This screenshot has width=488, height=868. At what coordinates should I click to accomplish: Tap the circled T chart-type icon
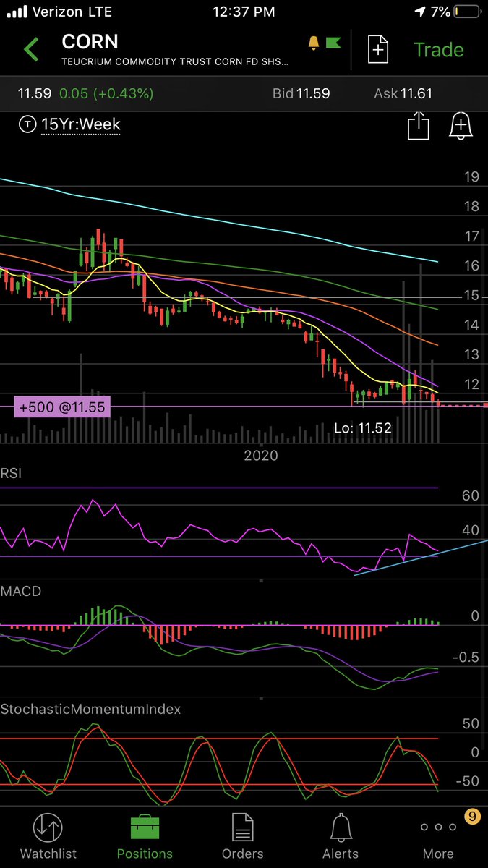tap(27, 125)
